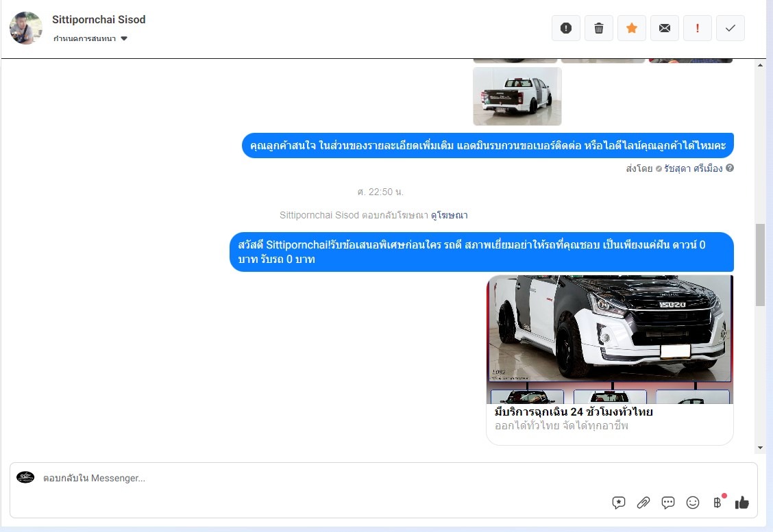
Task: Click the baht payment request icon
Action: [717, 503]
